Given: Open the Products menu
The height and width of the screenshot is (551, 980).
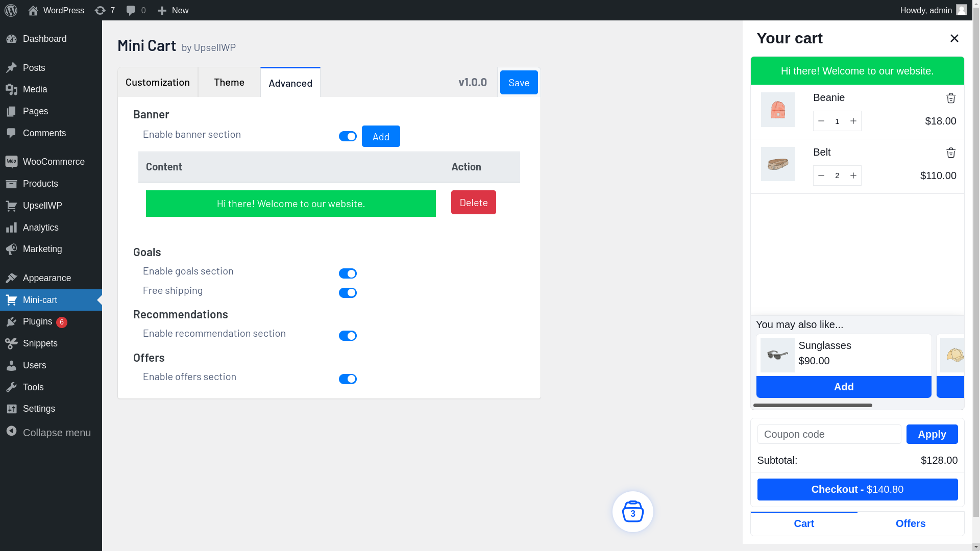Looking at the screenshot, I should (x=51, y=184).
